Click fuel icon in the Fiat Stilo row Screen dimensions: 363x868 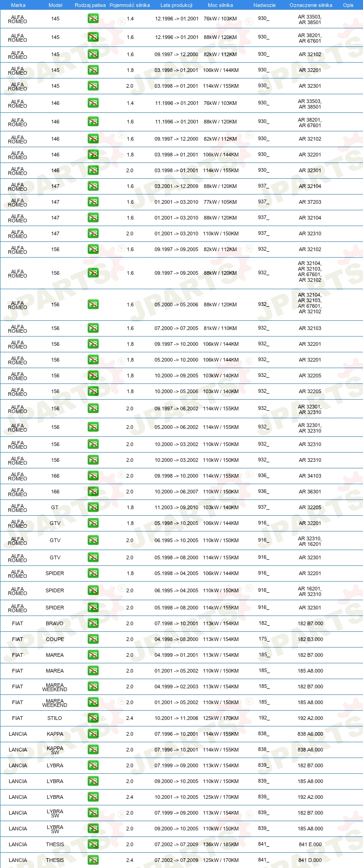[x=93, y=718]
